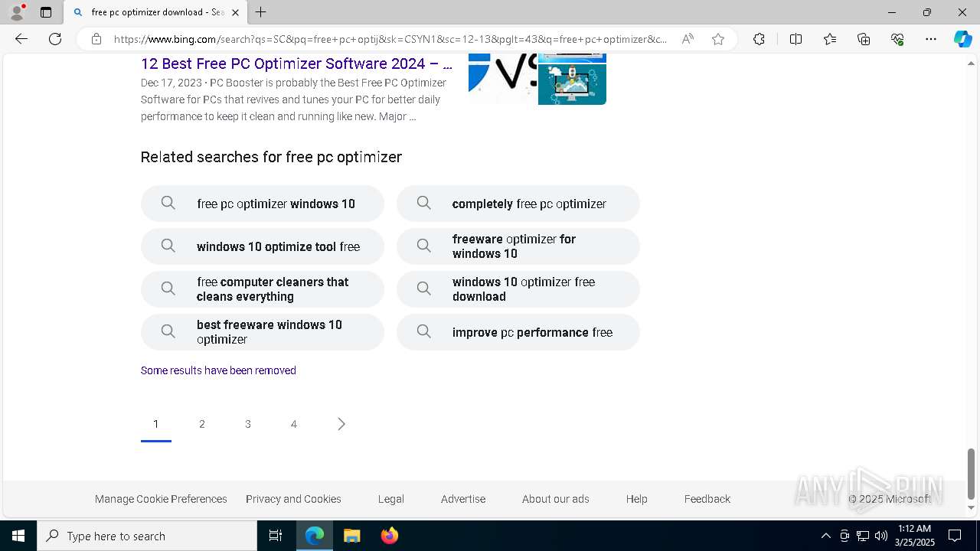Search free computer cleaners that cleans everything
The width and height of the screenshot is (980, 551).
[x=263, y=289]
